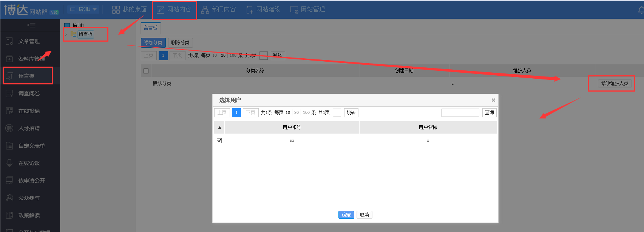
Task: Open the 网站管理 top menu
Action: (307, 9)
